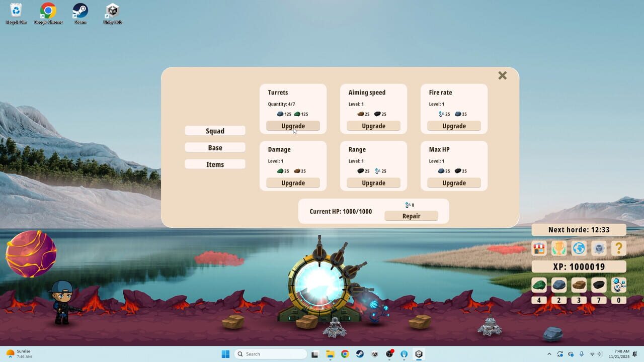Image resolution: width=644 pixels, height=362 pixels.
Task: Click the Windows Search field
Action: click(271, 353)
